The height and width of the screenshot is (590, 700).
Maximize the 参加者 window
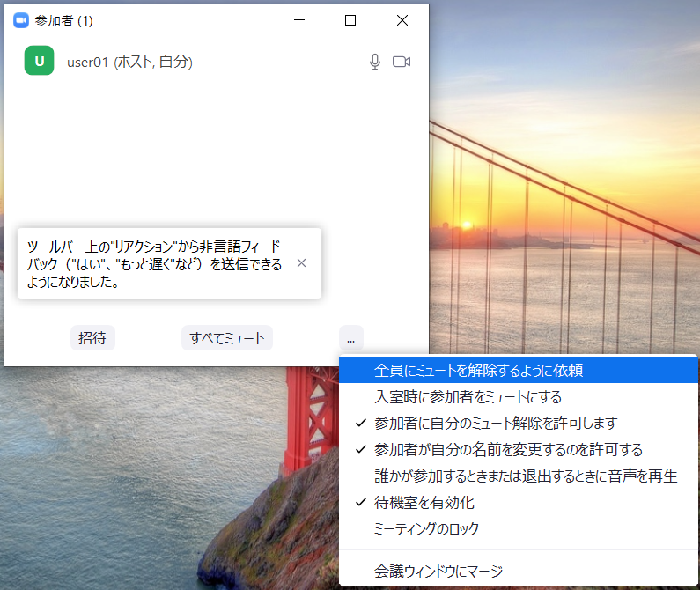pos(350,20)
